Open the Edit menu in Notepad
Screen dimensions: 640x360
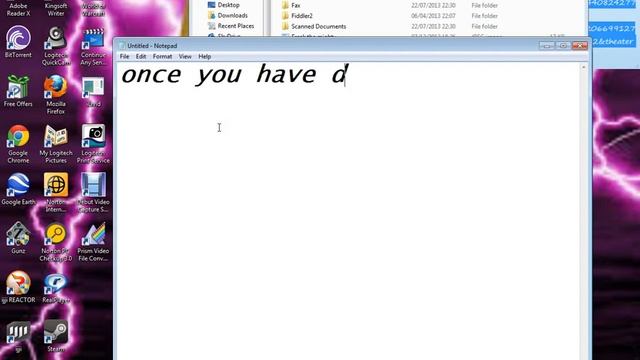(x=141, y=56)
